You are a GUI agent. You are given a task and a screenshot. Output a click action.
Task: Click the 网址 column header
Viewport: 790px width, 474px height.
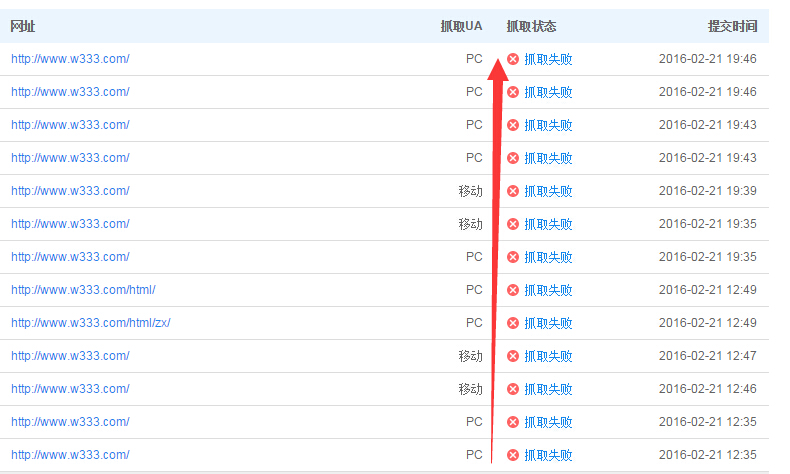click(23, 26)
